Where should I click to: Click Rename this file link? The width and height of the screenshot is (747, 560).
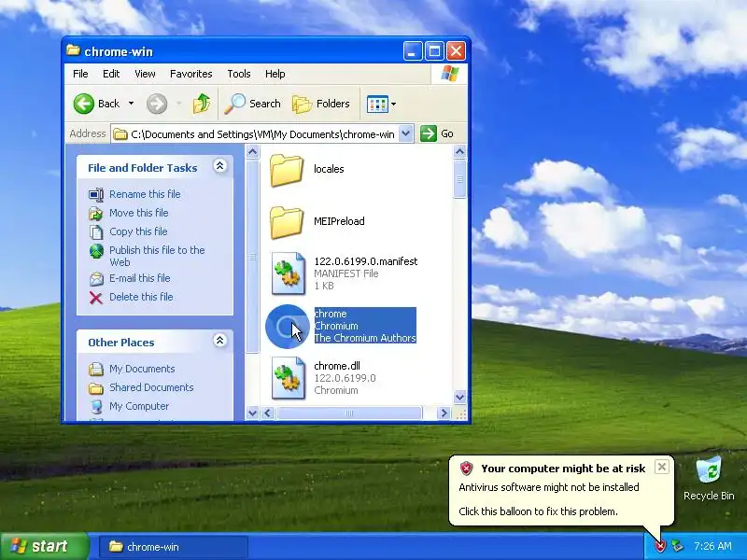coord(145,194)
